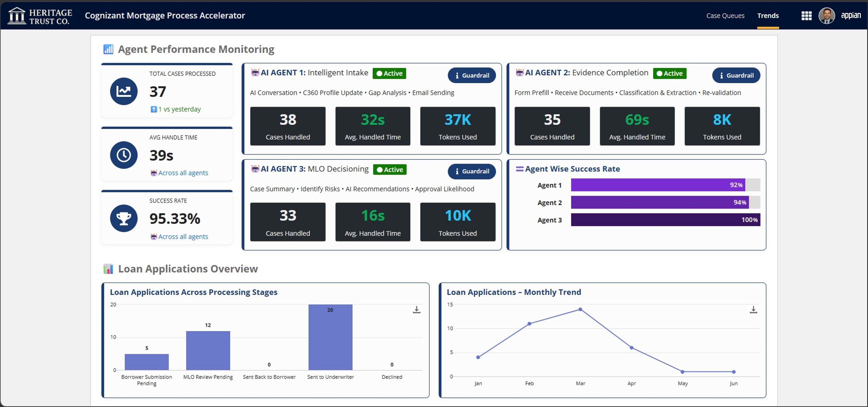The width and height of the screenshot is (868, 407).
Task: Click 'Declined' axis label
Action: pyautogui.click(x=392, y=377)
